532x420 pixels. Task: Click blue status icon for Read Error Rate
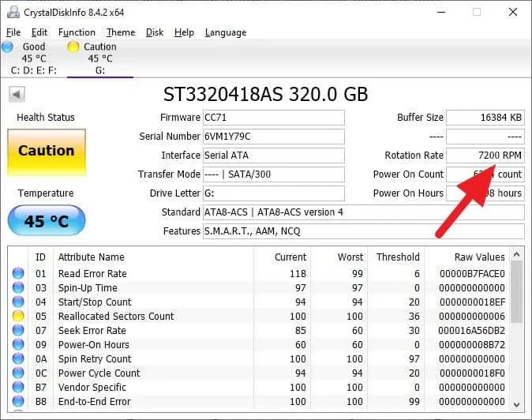tap(18, 273)
